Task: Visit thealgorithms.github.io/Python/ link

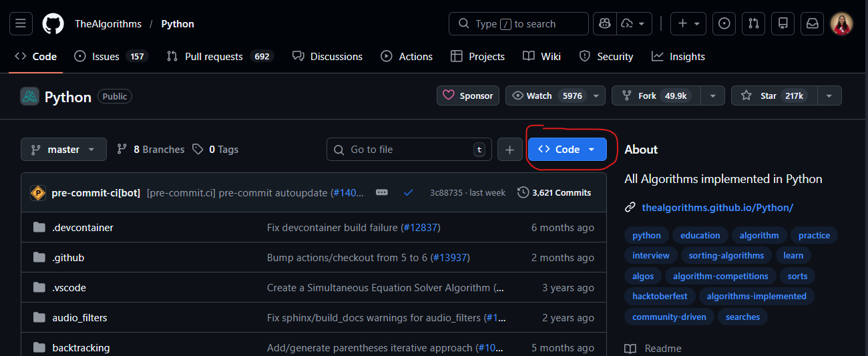Action: pyautogui.click(x=717, y=208)
